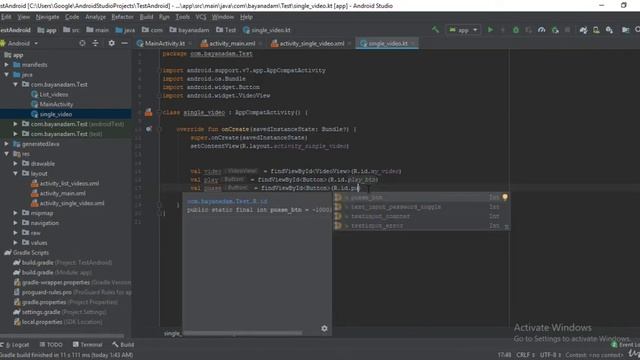Screen dimensions: 640x360
Task: Expand the navigation folder
Action: (x=16, y=223)
